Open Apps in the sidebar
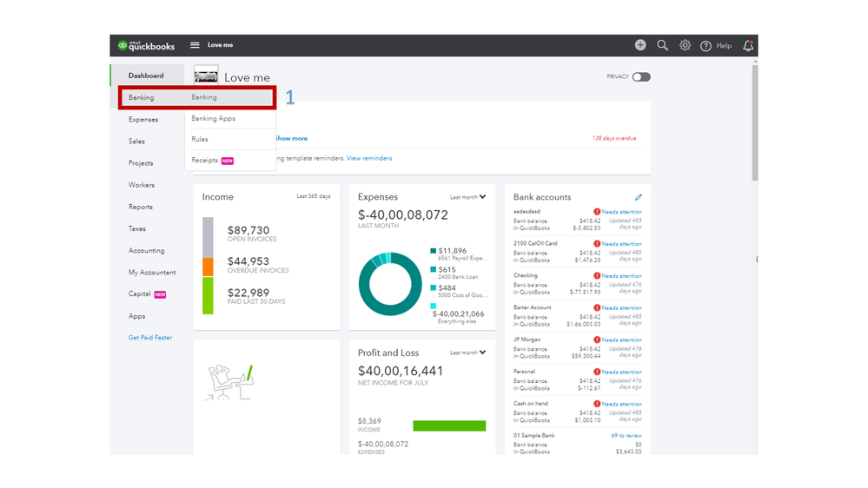 point(136,316)
